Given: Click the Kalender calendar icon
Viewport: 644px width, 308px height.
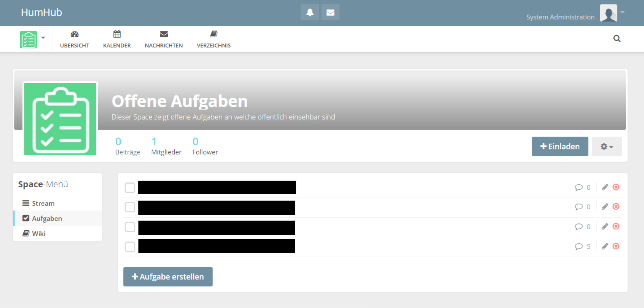Looking at the screenshot, I should click(x=117, y=34).
